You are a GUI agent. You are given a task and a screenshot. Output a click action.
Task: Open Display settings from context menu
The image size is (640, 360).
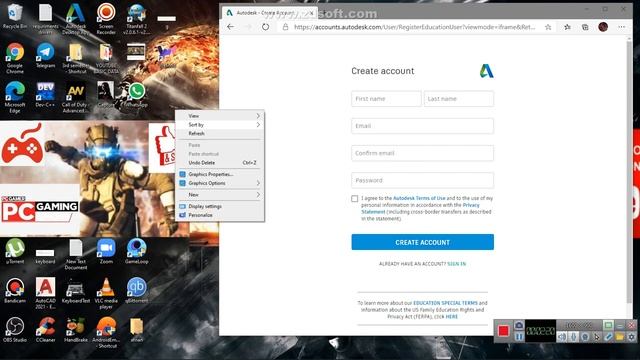220,207
